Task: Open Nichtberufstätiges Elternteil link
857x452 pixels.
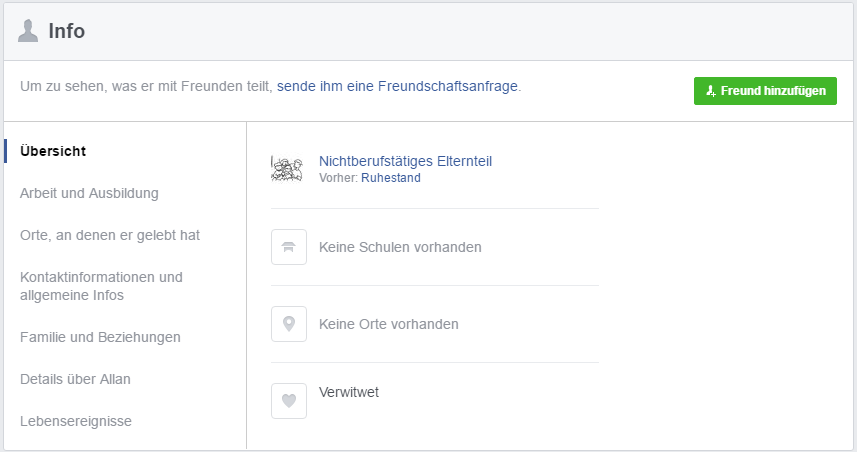Action: pyautogui.click(x=406, y=161)
